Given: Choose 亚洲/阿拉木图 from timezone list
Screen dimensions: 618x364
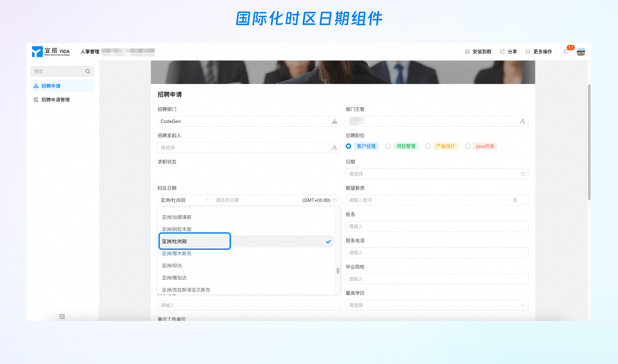Looking at the screenshot, I should coord(246,229).
